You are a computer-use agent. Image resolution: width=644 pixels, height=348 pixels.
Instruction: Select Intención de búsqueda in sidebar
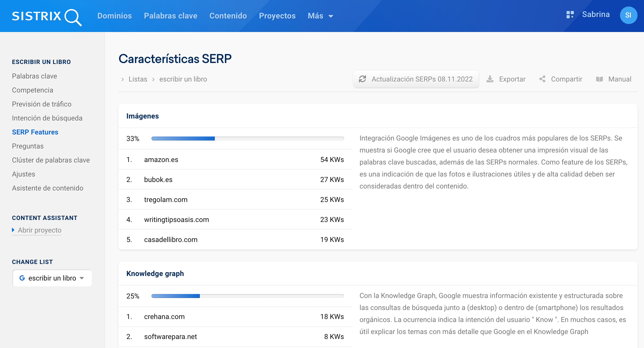(47, 118)
